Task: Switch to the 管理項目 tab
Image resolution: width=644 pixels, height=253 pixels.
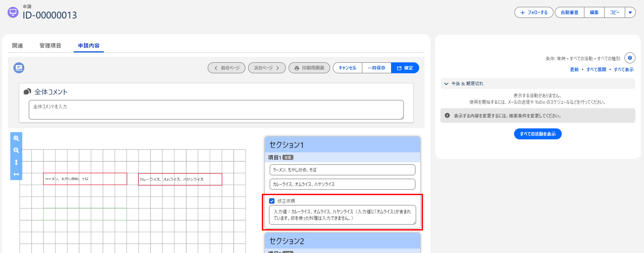Action: point(50,46)
